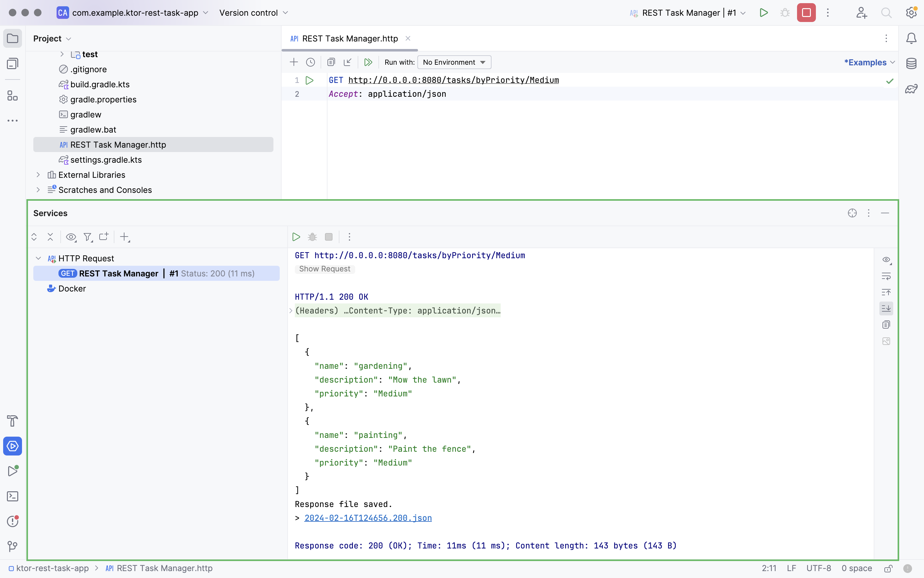The image size is (924, 578).
Task: Expand the Headers section in the response
Action: (x=291, y=310)
